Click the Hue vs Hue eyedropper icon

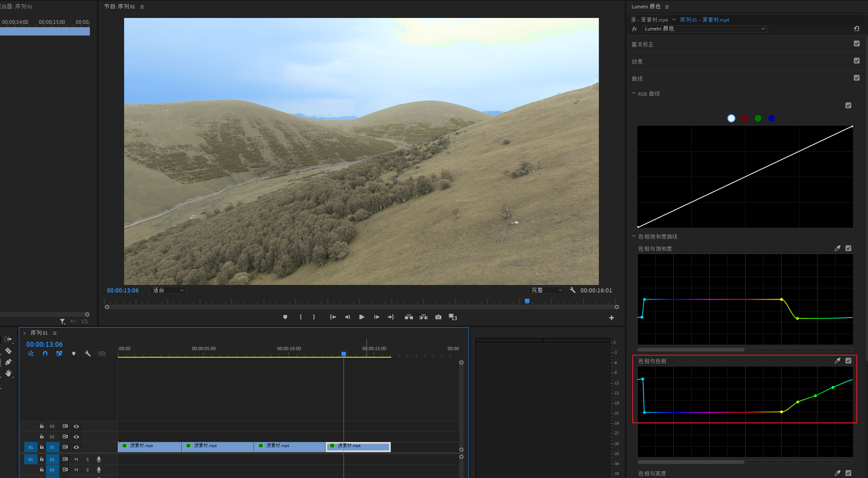837,361
